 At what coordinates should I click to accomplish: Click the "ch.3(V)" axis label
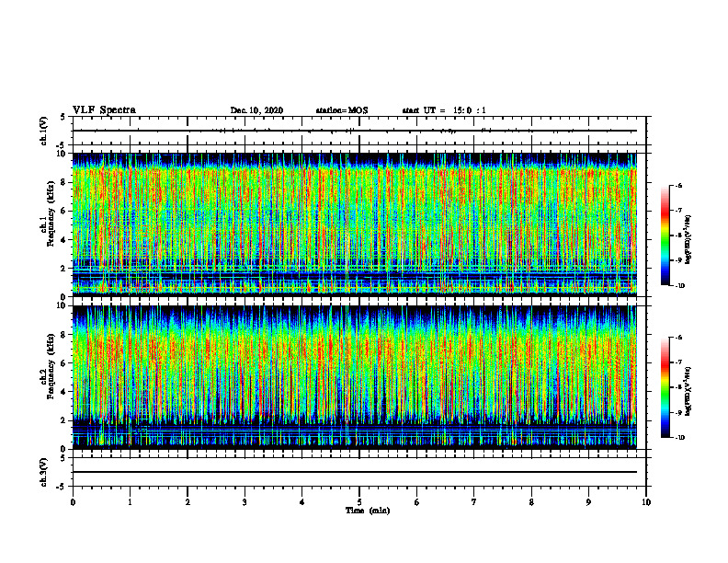43,472
